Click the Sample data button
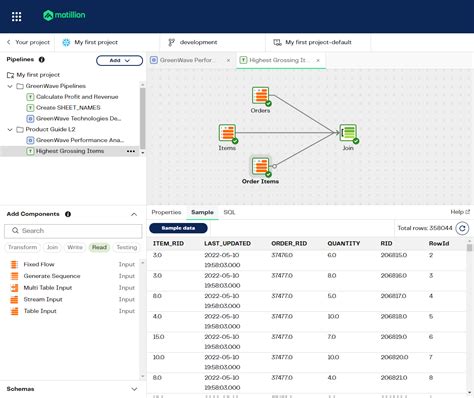The height and width of the screenshot is (398, 474). click(178, 228)
